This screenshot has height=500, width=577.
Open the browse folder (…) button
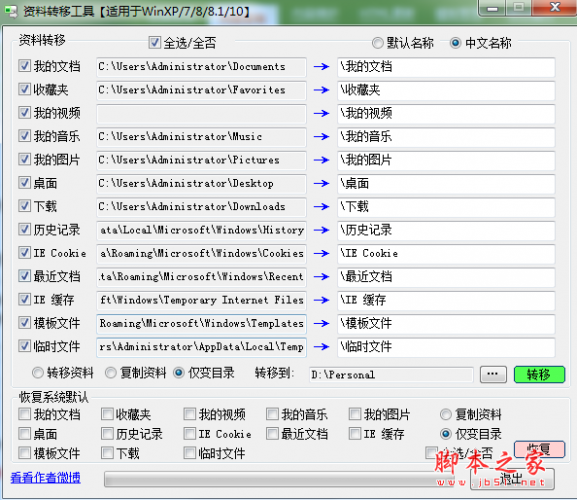493,375
